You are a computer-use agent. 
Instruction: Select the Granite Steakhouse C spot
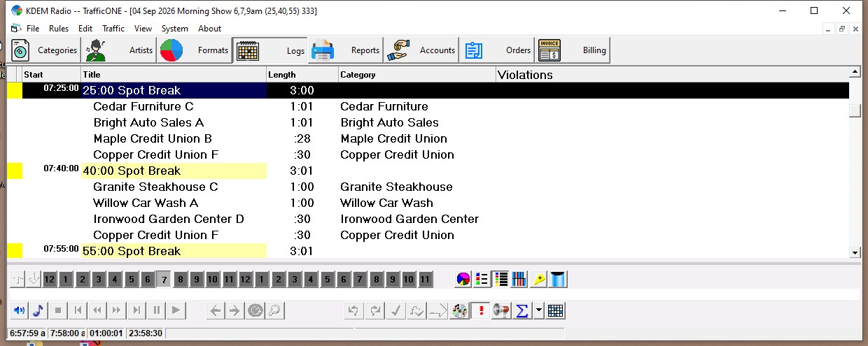(428, 187)
